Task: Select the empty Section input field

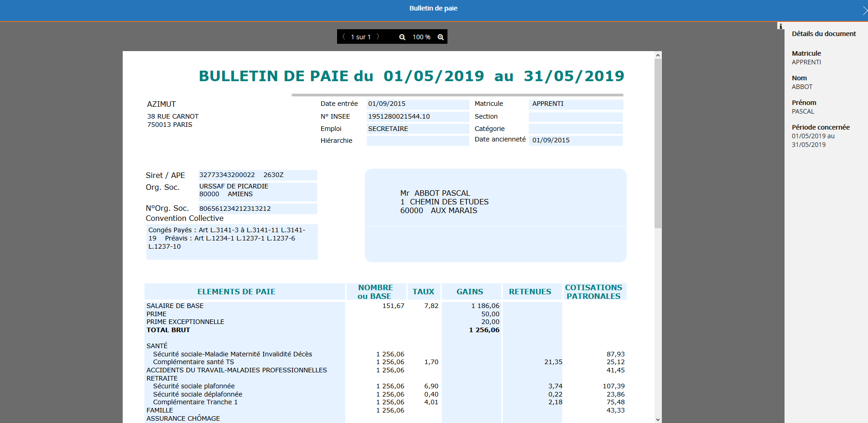Action: 576,117
